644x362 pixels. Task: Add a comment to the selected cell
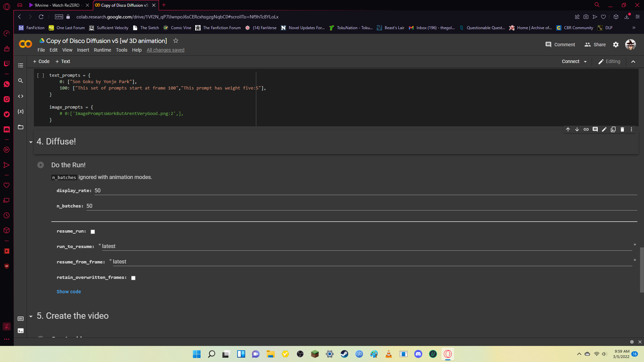coord(595,129)
